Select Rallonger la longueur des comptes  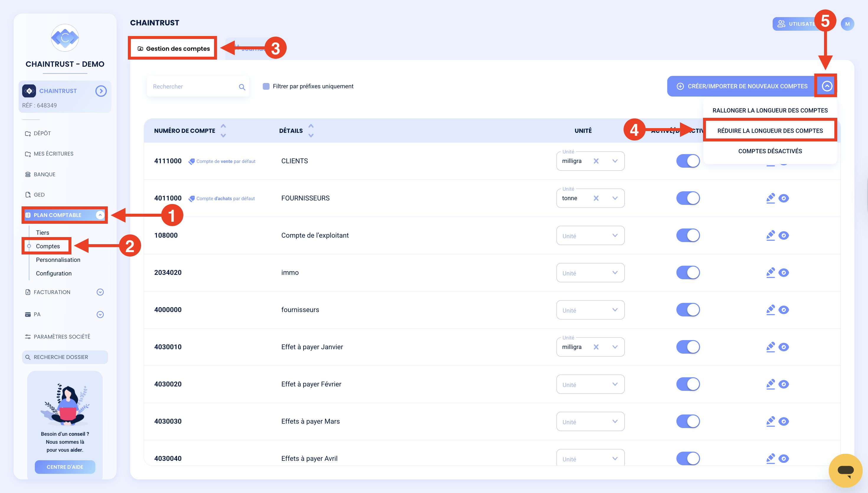coord(770,110)
